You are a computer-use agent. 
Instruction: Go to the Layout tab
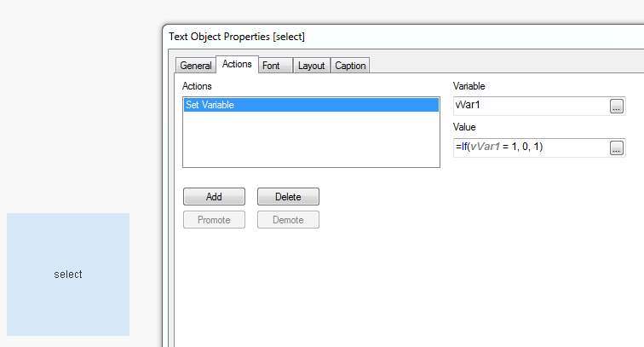pyautogui.click(x=311, y=66)
